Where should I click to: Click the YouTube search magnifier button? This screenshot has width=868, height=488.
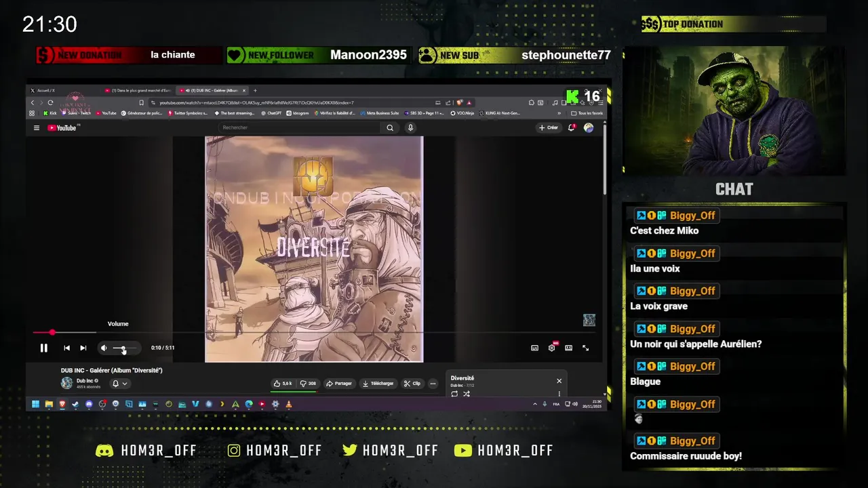[390, 127]
